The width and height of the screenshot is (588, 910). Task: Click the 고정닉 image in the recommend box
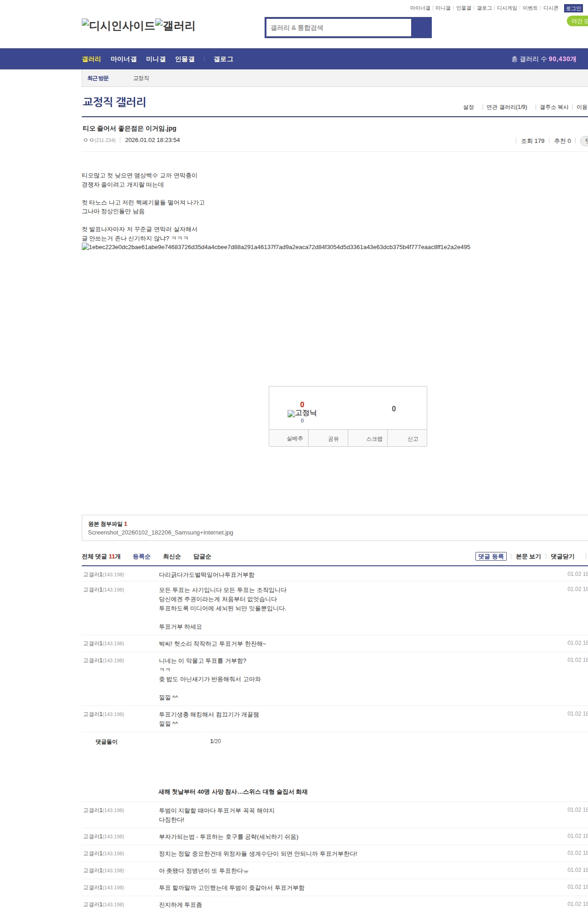tap(302, 413)
